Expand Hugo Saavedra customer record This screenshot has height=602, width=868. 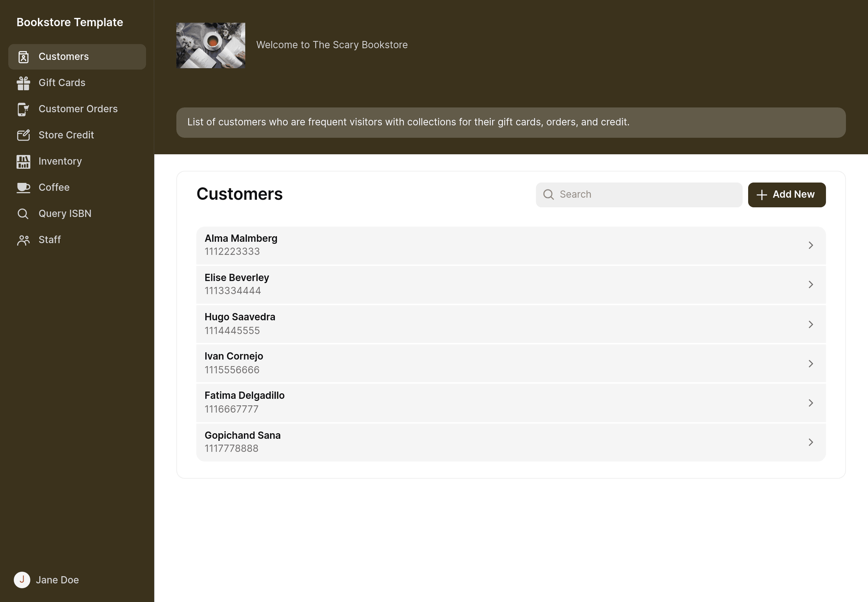tap(810, 324)
